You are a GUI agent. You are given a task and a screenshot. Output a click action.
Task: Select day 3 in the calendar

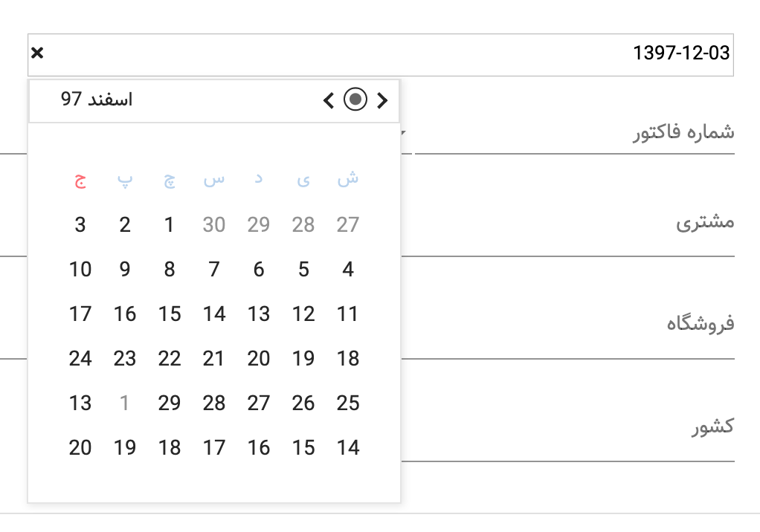(x=80, y=225)
